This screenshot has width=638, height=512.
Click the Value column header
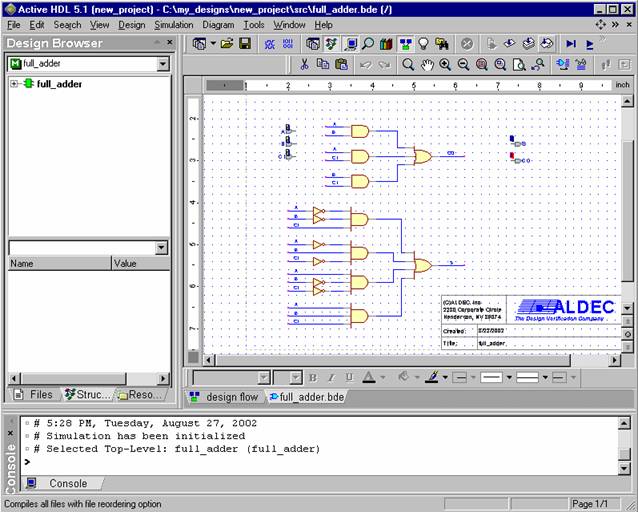coord(141,263)
